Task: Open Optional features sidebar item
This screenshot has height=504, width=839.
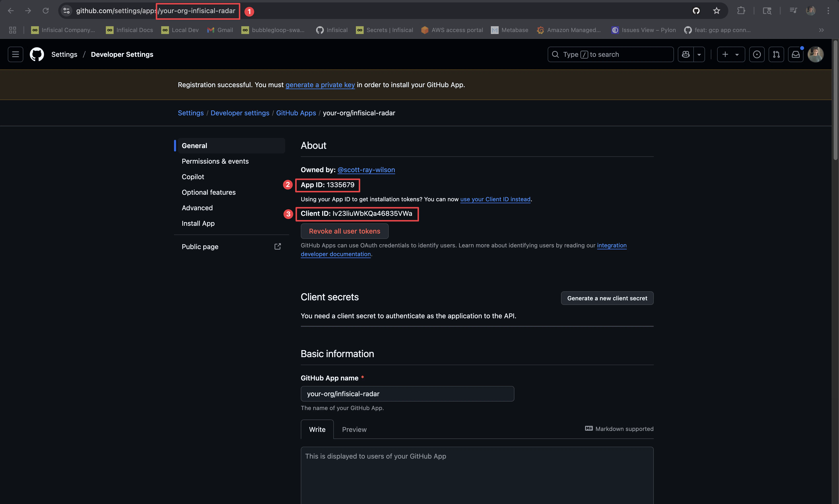Action: pyautogui.click(x=231, y=193)
